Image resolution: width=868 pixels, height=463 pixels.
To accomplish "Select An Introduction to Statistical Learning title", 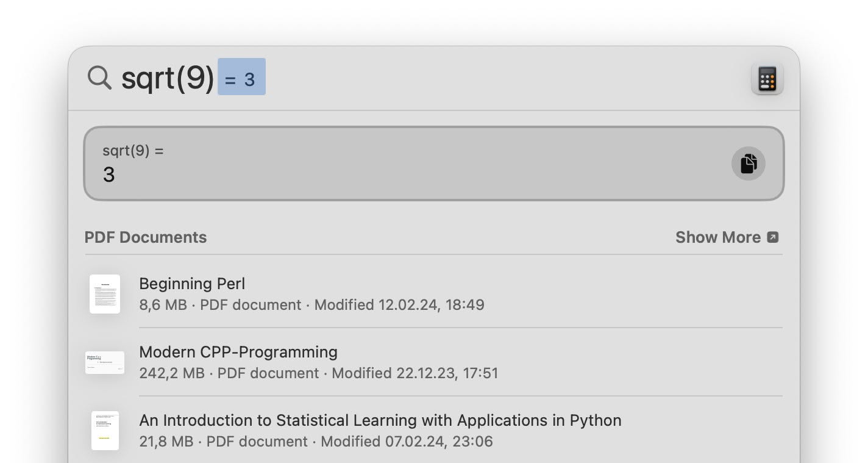I will tap(380, 420).
